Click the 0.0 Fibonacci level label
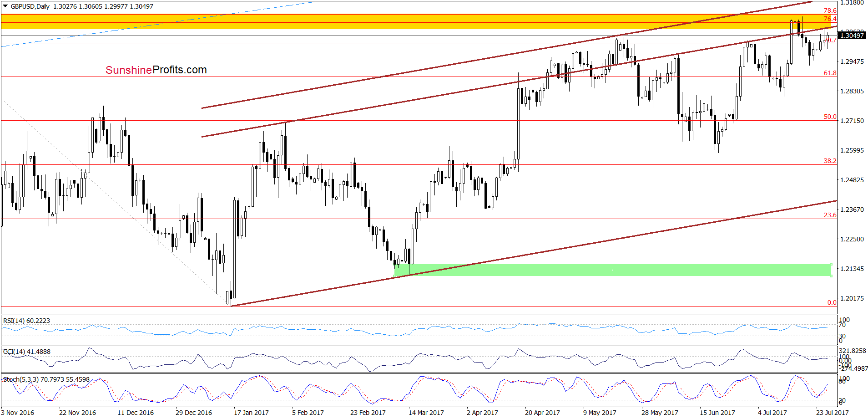 [x=832, y=302]
